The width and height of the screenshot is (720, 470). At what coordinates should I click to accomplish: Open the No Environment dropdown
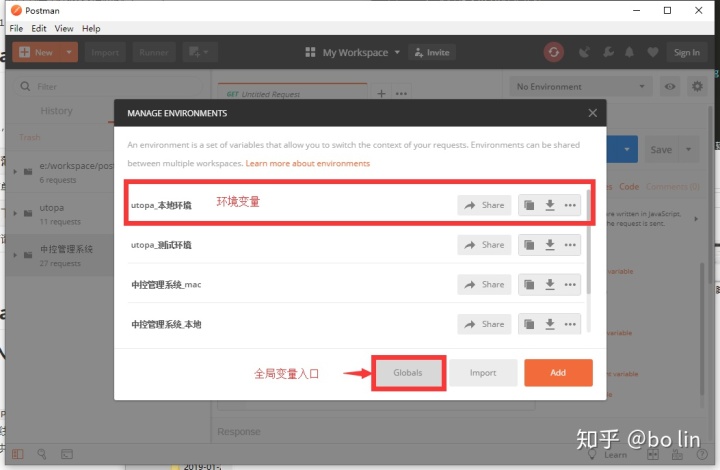pos(581,86)
